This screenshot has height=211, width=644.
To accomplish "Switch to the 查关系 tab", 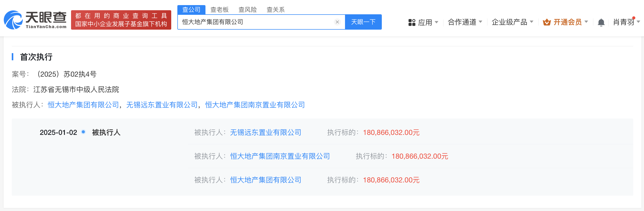I will coord(275,10).
